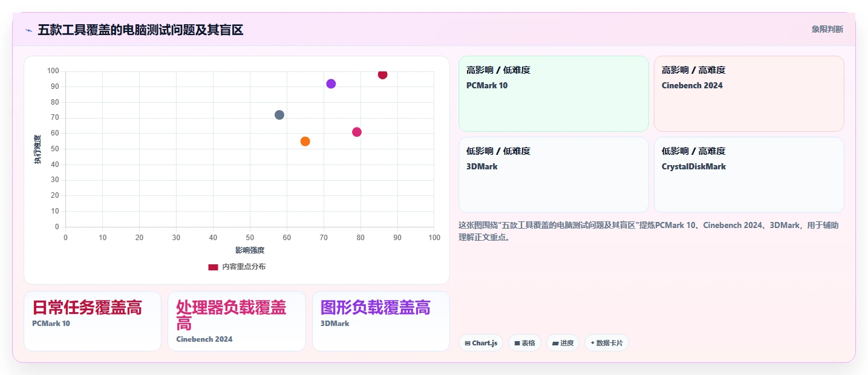Click the pink scatter data point

click(357, 132)
